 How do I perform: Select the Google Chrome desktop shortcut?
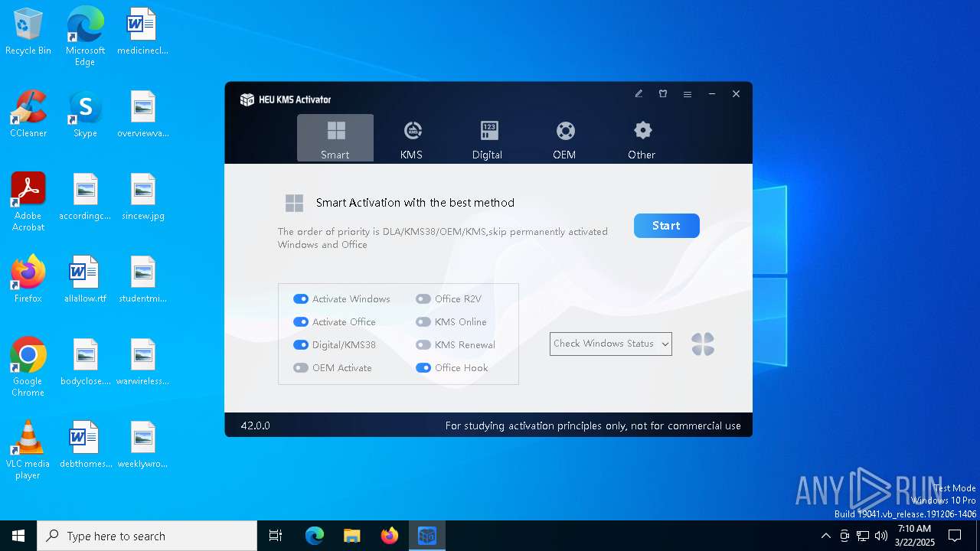click(28, 367)
